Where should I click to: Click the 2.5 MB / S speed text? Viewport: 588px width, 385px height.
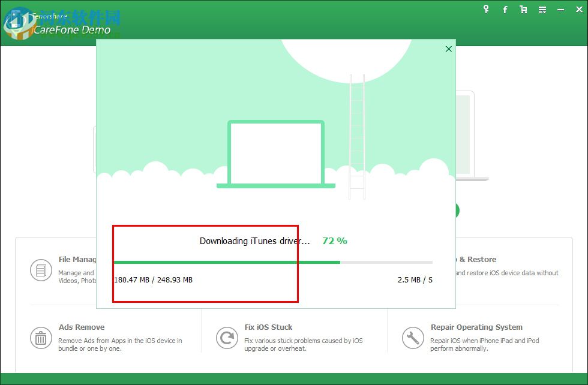[415, 279]
